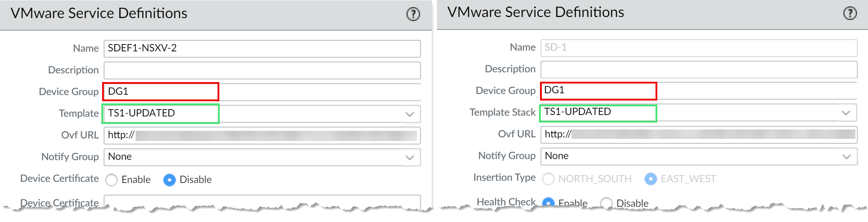
Task: Expand Notify Group dropdown in right dialog
Action: point(846,156)
